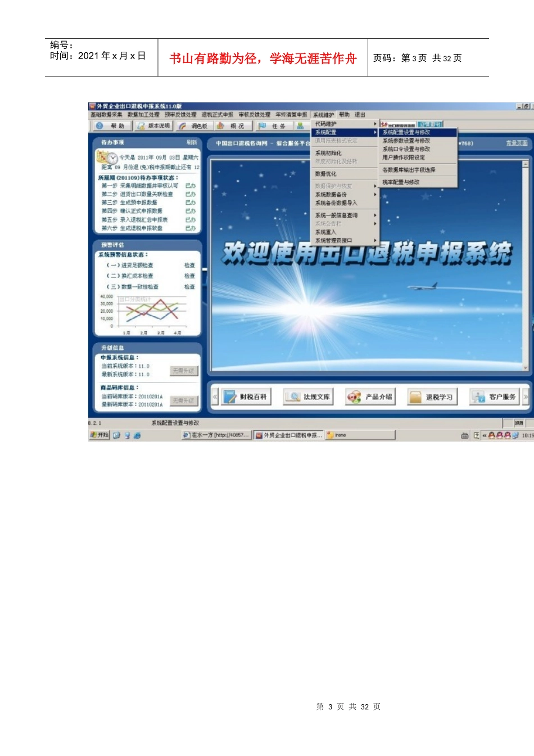This screenshot has width=534, height=756.
Task: Click 已办 for 第一步 采集明细数据
Action: 191,186
